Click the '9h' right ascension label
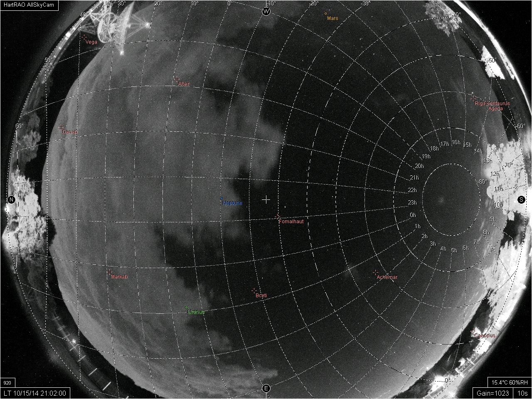This screenshot has width=532, height=399. pyautogui.click(x=493, y=219)
